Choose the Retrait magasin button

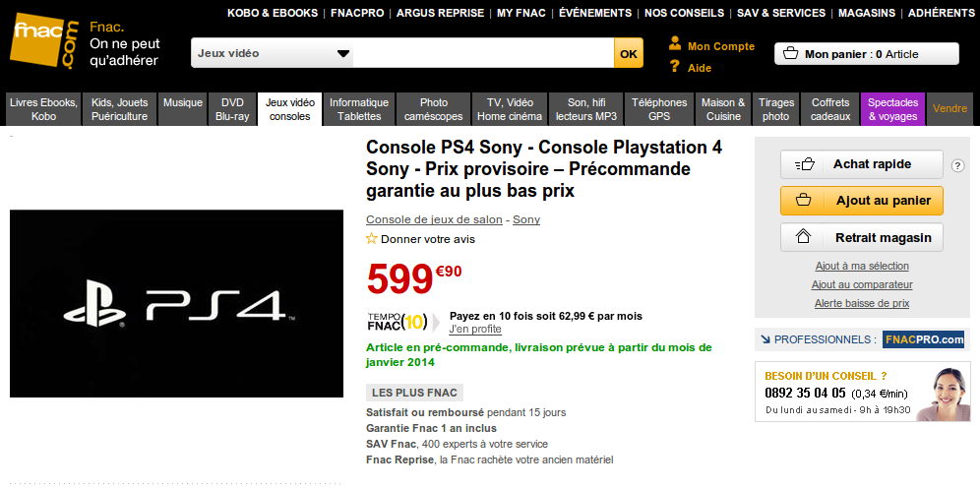(861, 237)
